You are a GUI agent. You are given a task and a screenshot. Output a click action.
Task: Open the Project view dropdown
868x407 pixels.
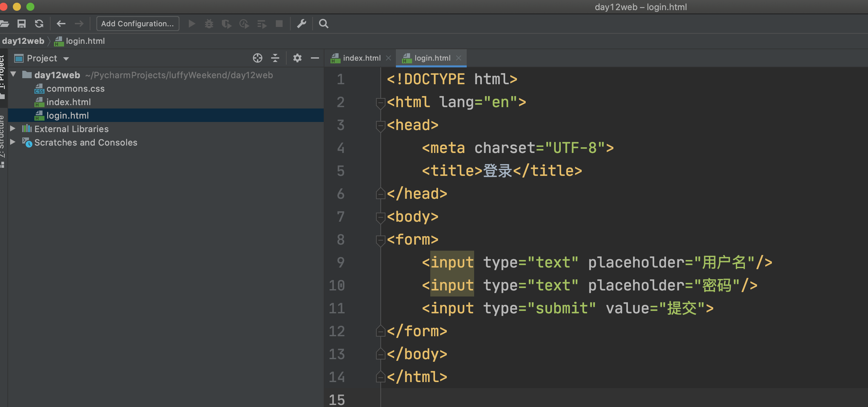pos(66,59)
